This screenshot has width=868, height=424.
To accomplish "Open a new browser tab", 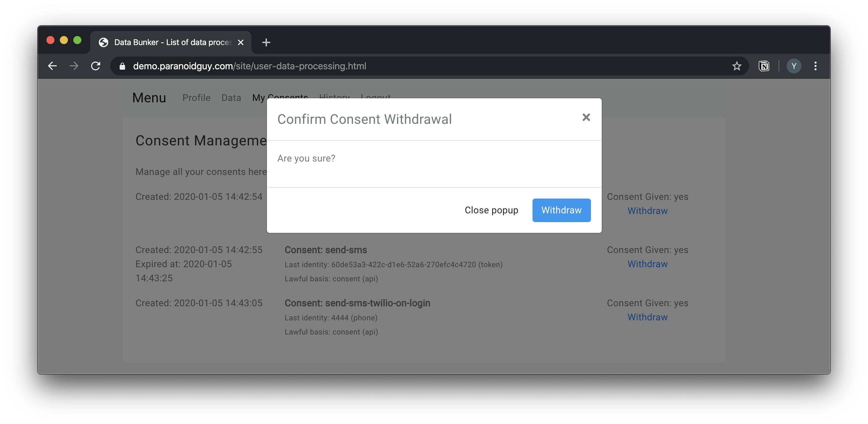I will tap(266, 42).
